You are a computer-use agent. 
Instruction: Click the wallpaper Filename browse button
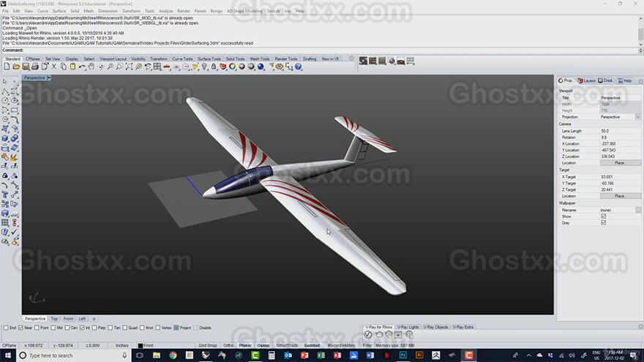tap(638, 210)
